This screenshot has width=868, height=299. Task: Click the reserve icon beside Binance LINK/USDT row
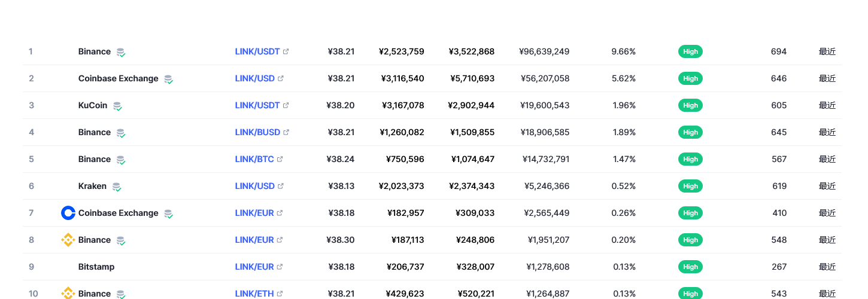tap(121, 52)
